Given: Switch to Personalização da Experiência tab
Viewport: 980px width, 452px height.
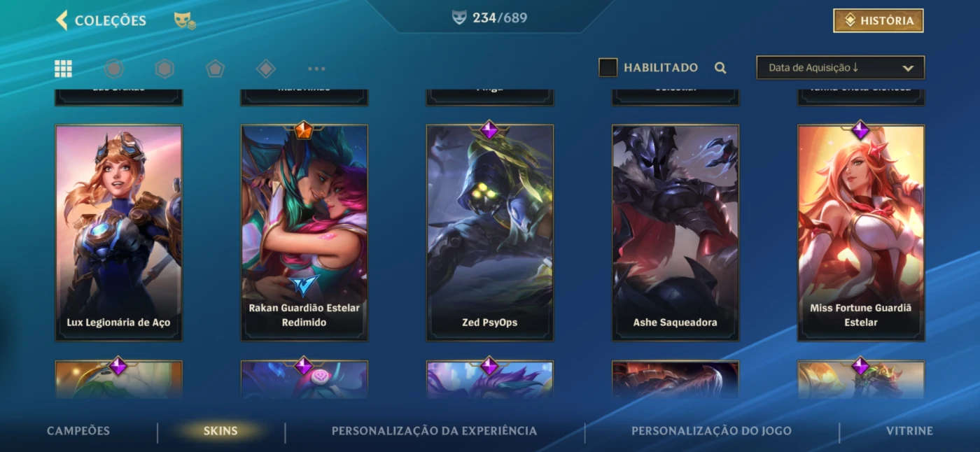Looking at the screenshot, I should coord(434,431).
